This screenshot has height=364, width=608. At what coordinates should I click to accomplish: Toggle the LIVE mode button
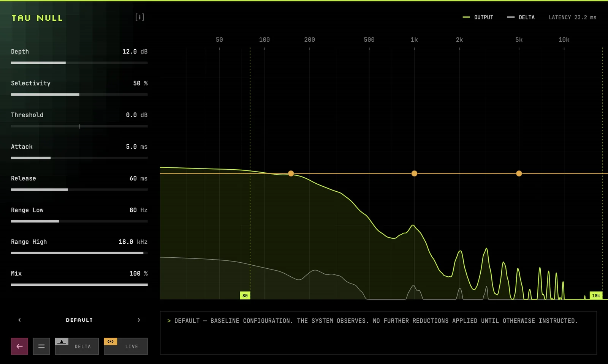pos(125,346)
